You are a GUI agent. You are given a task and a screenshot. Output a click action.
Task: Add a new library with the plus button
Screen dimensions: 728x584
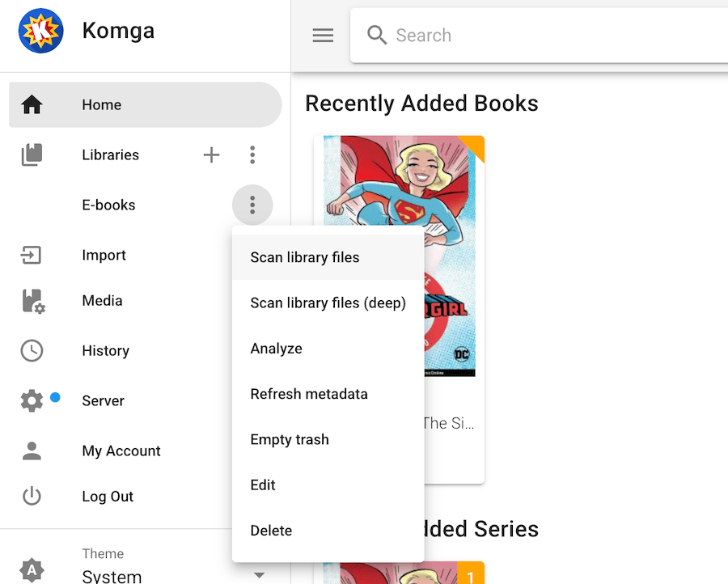211,154
